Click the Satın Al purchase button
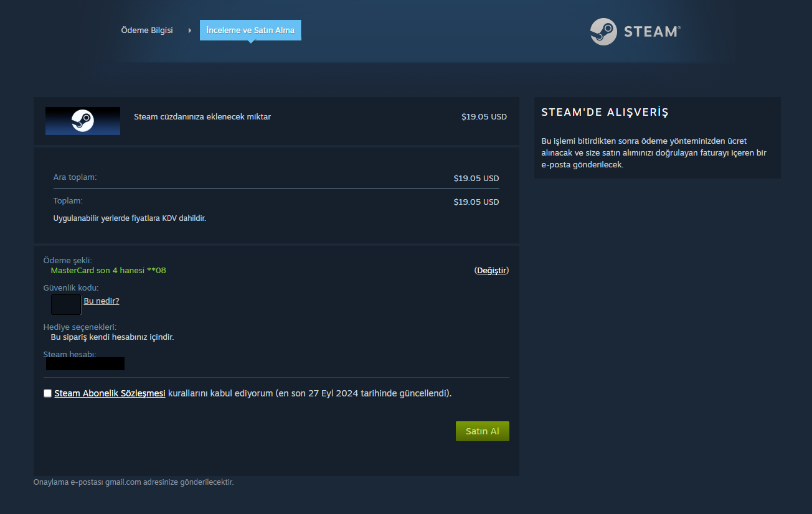 483,431
